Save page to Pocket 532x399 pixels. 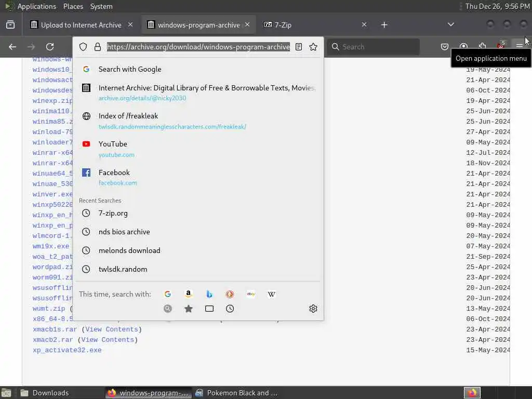click(445, 47)
